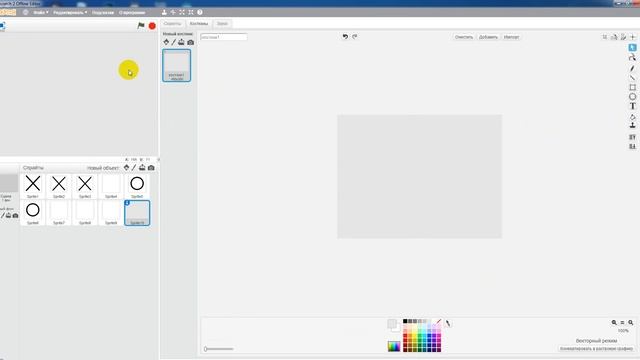Paint a new costume
Viewport: 640px width, 360px height.
(x=173, y=42)
